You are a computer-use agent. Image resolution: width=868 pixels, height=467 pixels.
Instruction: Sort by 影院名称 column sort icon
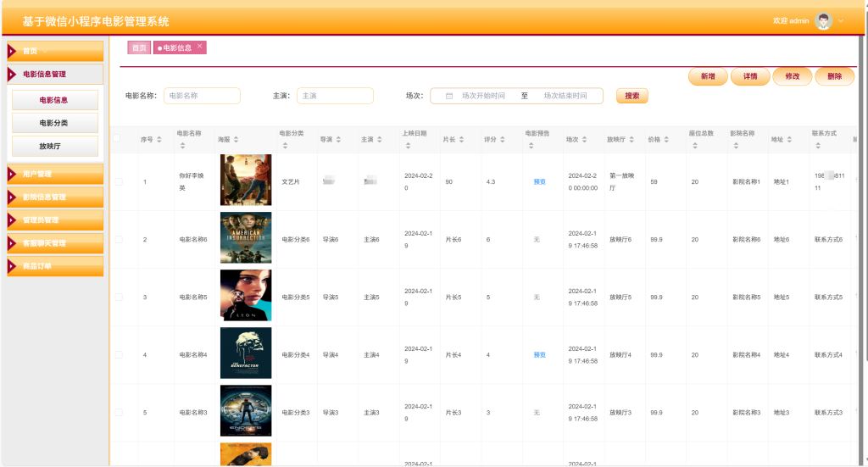736,146
